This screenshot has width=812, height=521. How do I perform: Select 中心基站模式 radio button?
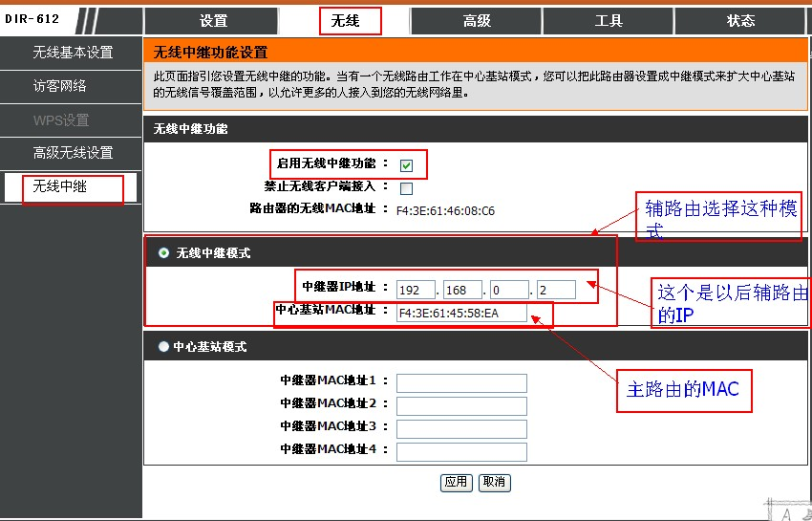pyautogui.click(x=164, y=347)
